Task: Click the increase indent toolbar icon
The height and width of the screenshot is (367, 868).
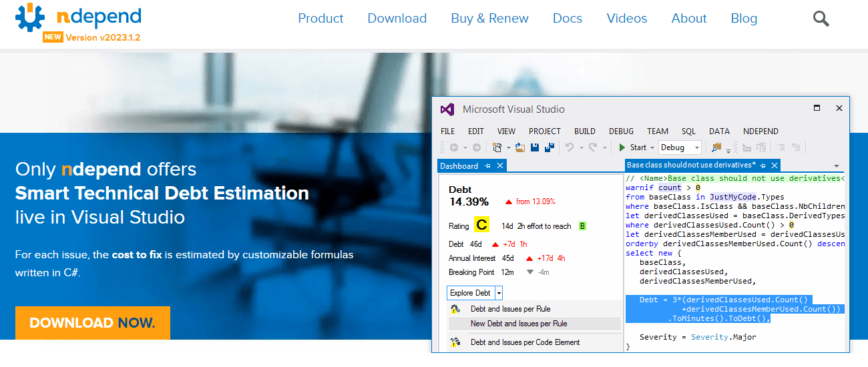Action: click(x=796, y=147)
